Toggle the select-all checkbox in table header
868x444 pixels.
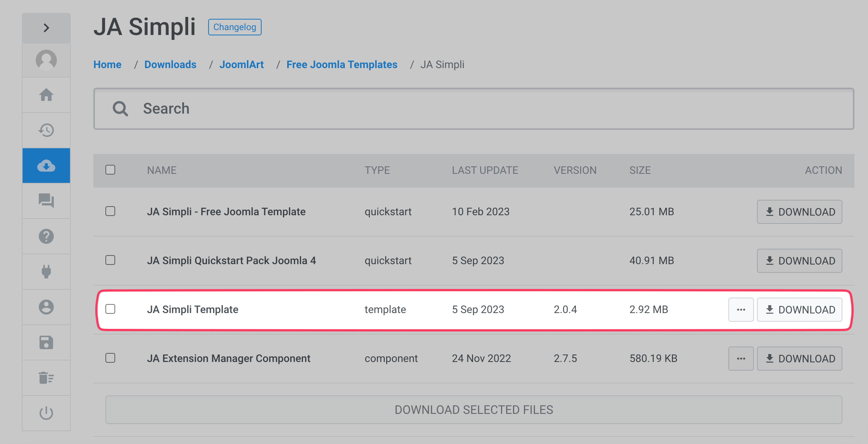110,170
